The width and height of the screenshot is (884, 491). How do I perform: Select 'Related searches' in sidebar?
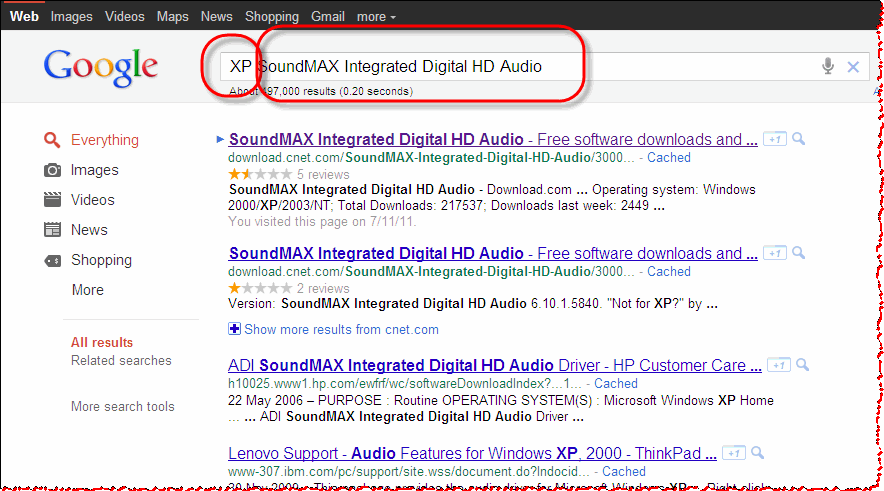click(x=121, y=360)
